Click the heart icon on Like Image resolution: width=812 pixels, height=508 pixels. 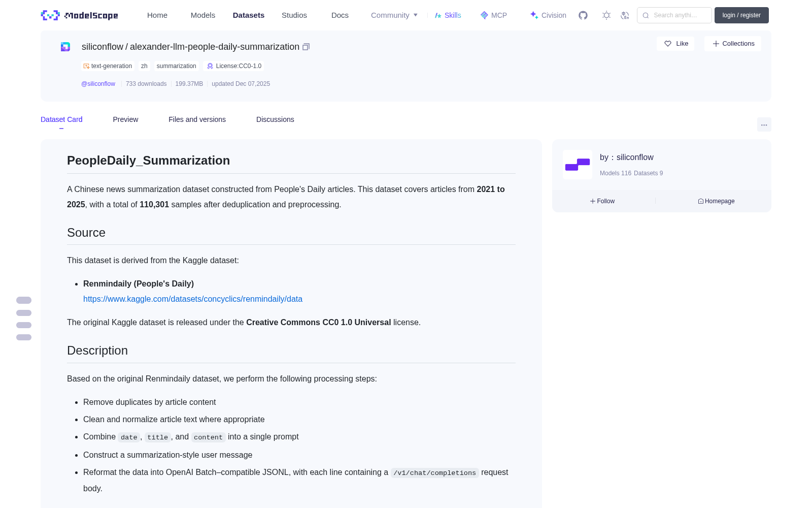pyautogui.click(x=668, y=44)
